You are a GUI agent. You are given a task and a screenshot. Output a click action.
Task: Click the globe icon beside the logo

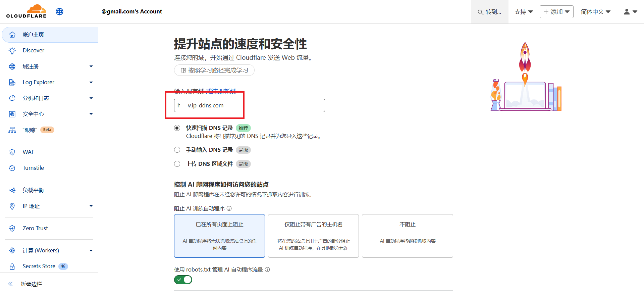click(60, 12)
